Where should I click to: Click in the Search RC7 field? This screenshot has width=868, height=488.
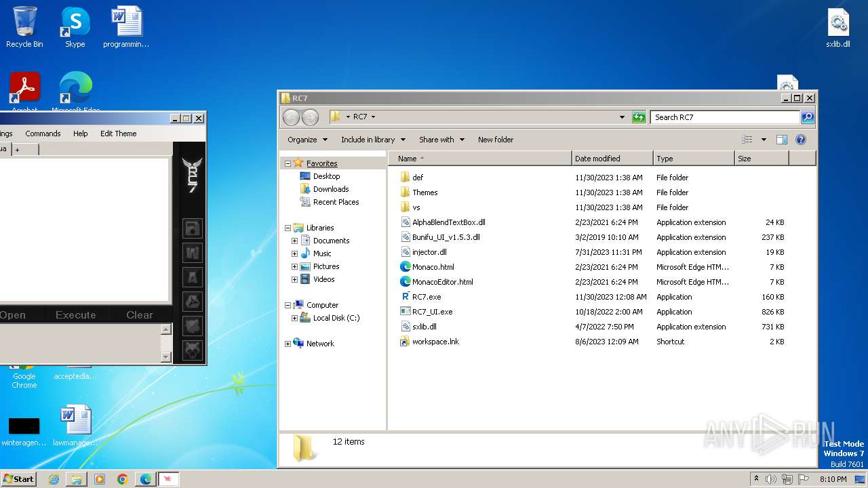pyautogui.click(x=725, y=117)
